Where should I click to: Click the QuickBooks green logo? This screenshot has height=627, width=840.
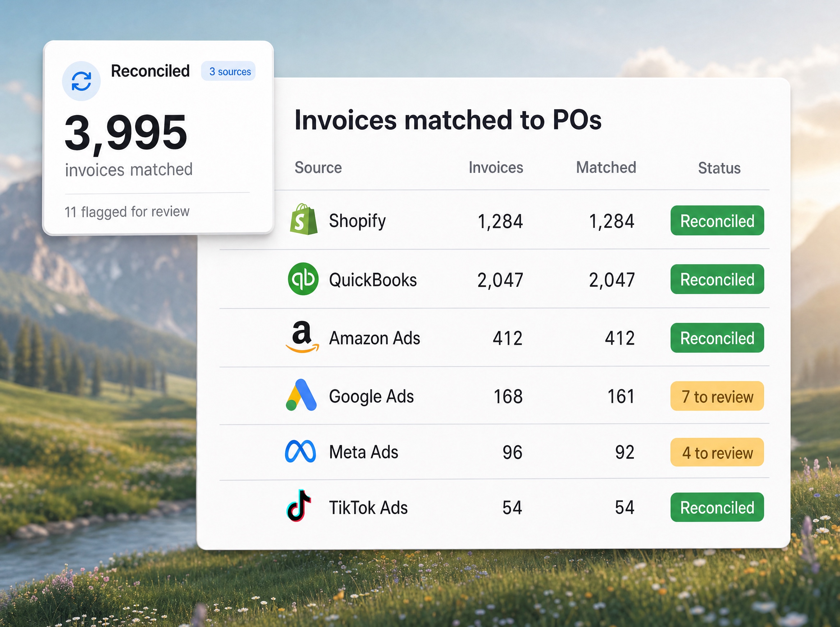tap(303, 279)
